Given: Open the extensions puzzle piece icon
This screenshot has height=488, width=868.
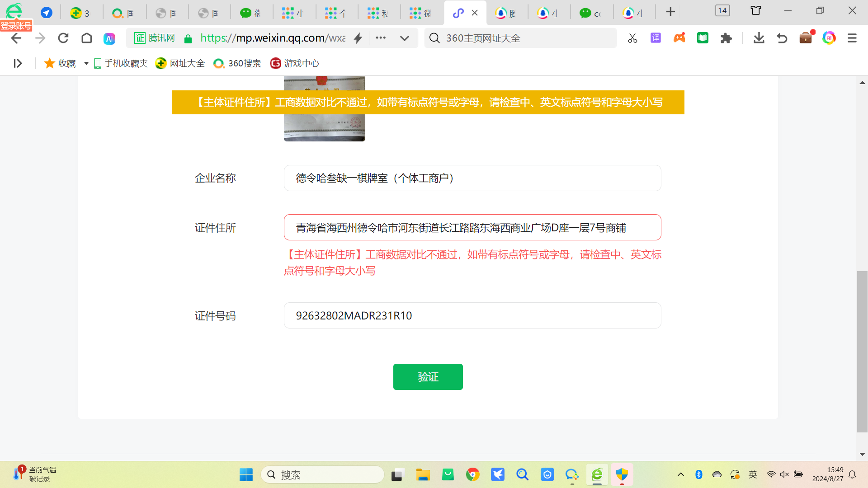Looking at the screenshot, I should [x=726, y=38].
